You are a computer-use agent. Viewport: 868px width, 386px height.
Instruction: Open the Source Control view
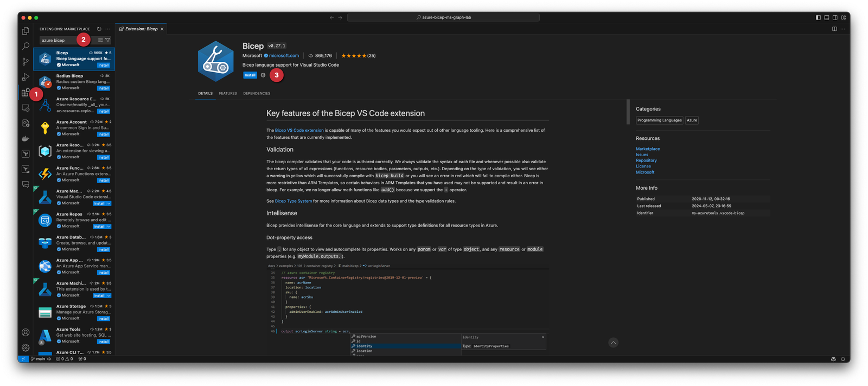[x=25, y=62]
